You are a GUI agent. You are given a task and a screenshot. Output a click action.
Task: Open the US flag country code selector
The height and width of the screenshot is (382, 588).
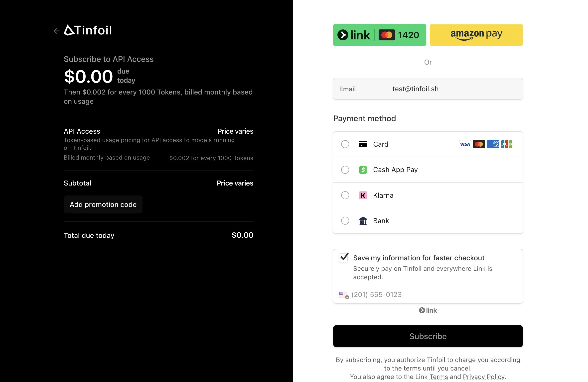[344, 295]
